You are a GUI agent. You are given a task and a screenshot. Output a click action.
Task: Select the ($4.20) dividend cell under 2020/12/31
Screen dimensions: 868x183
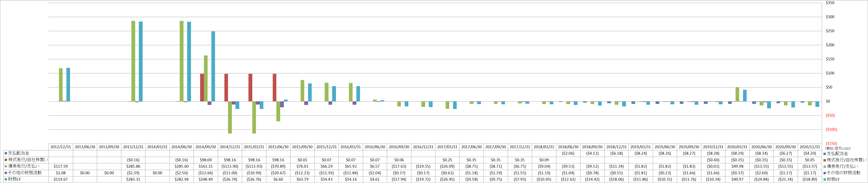810,153
